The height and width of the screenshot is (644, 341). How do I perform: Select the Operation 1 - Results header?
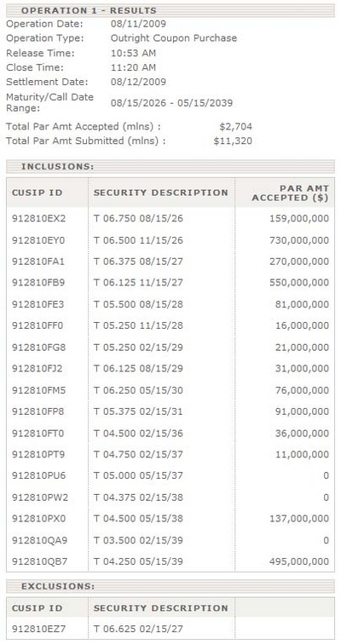[x=89, y=10]
